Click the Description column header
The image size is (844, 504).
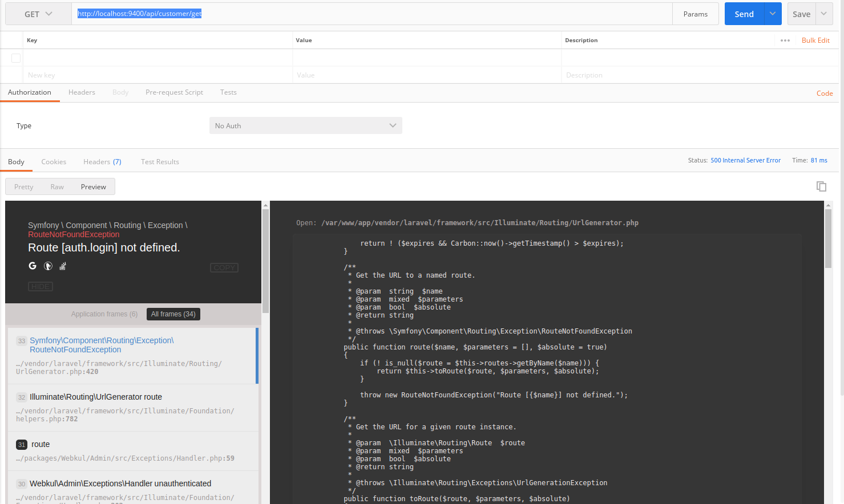(581, 40)
